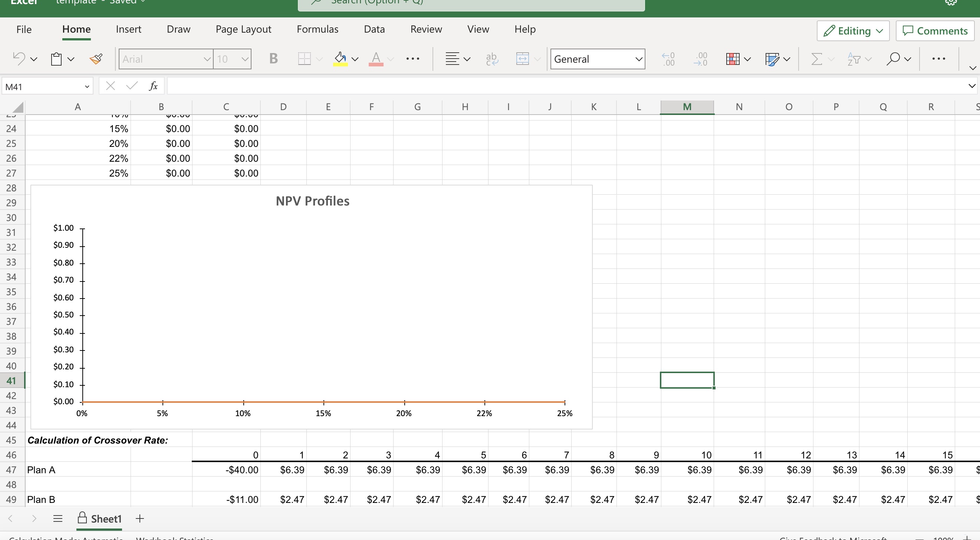Click the Wrap Text icon
Viewport: 980px width, 540px height.
tap(491, 59)
